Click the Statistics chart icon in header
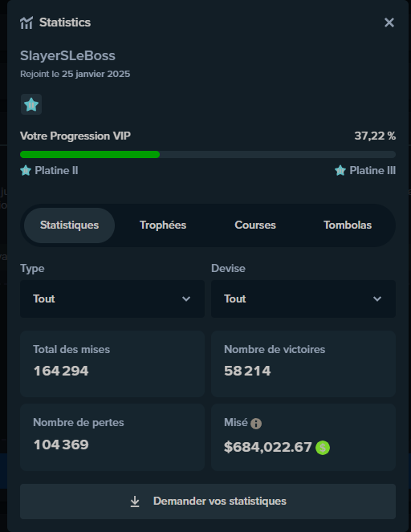The width and height of the screenshot is (411, 532). (x=26, y=22)
